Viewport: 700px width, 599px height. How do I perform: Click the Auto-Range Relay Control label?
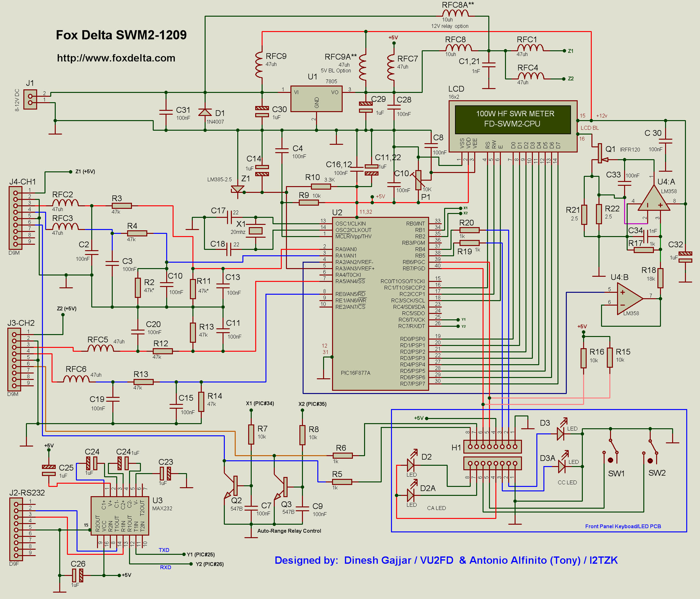click(x=289, y=531)
